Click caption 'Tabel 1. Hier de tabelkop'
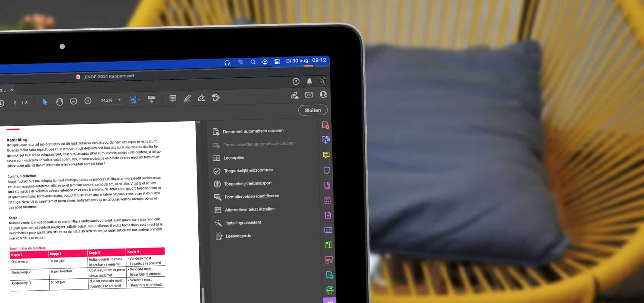 point(27,248)
